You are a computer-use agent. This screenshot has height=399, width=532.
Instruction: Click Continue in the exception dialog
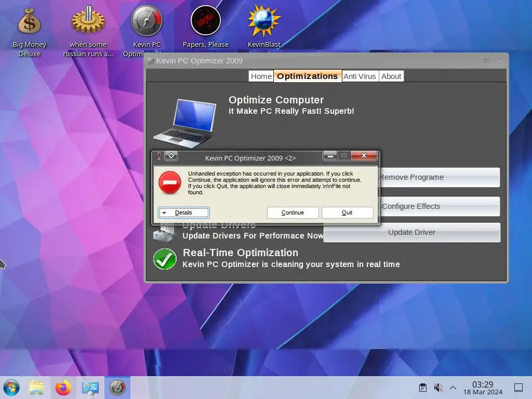pyautogui.click(x=292, y=212)
